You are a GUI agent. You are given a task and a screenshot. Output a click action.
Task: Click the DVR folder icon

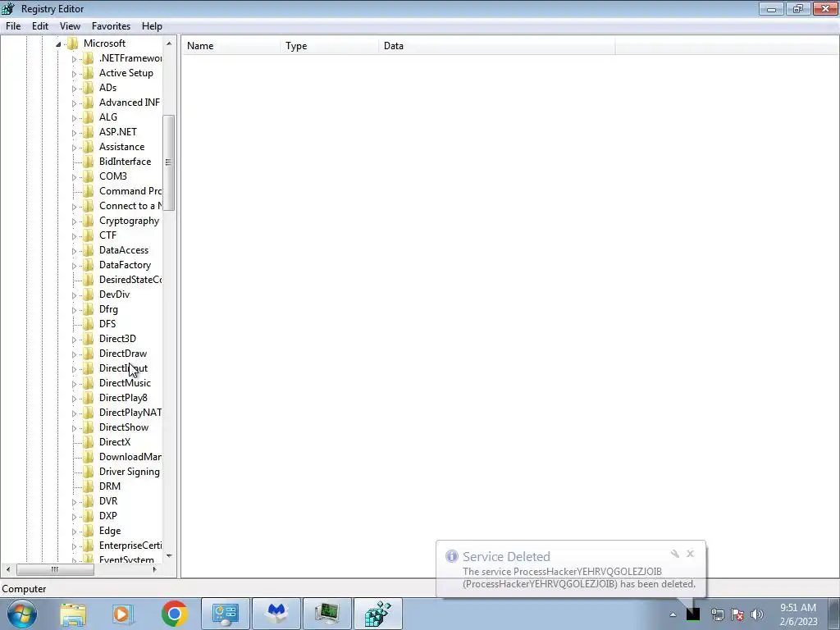pos(89,501)
